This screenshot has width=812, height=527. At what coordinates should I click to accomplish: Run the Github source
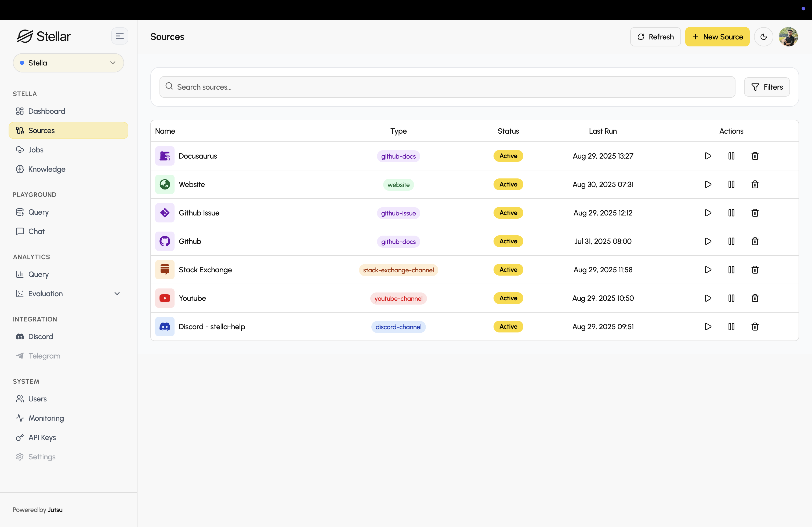[x=708, y=241]
